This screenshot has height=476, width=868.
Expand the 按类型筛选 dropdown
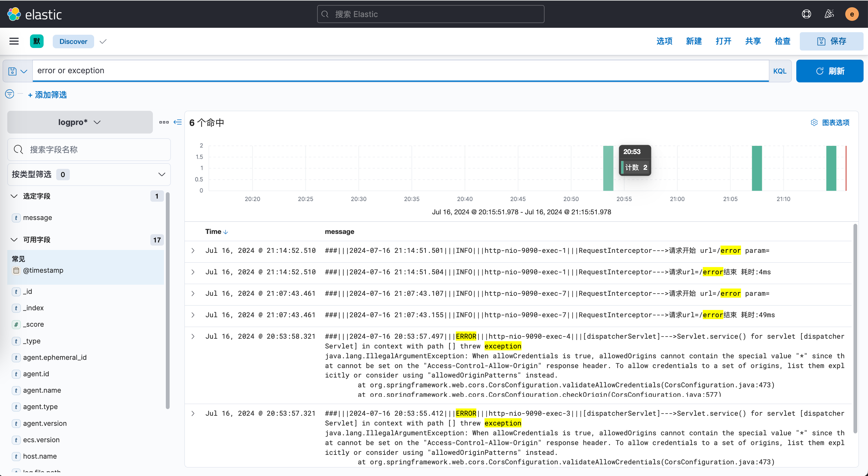tap(89, 174)
